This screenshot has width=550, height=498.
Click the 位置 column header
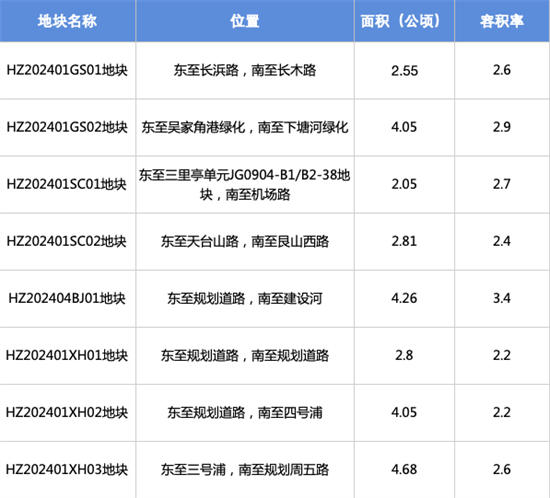(x=245, y=21)
